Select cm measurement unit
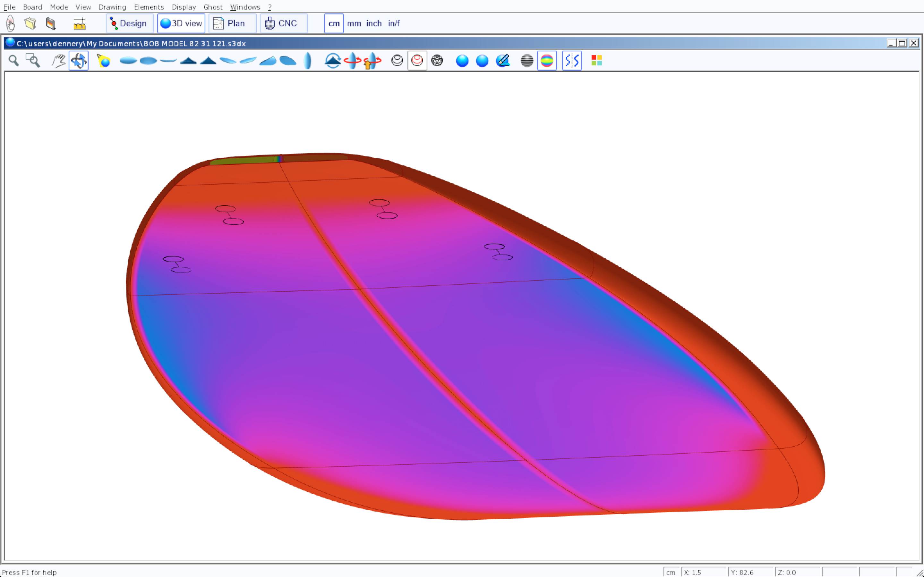The width and height of the screenshot is (924, 577). 334,24
